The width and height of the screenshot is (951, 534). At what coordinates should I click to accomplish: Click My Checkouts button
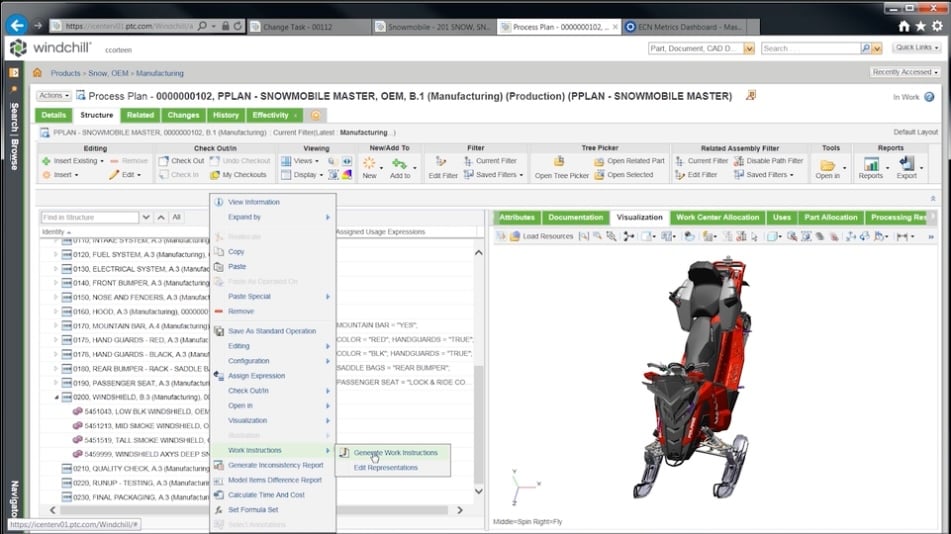tap(238, 175)
